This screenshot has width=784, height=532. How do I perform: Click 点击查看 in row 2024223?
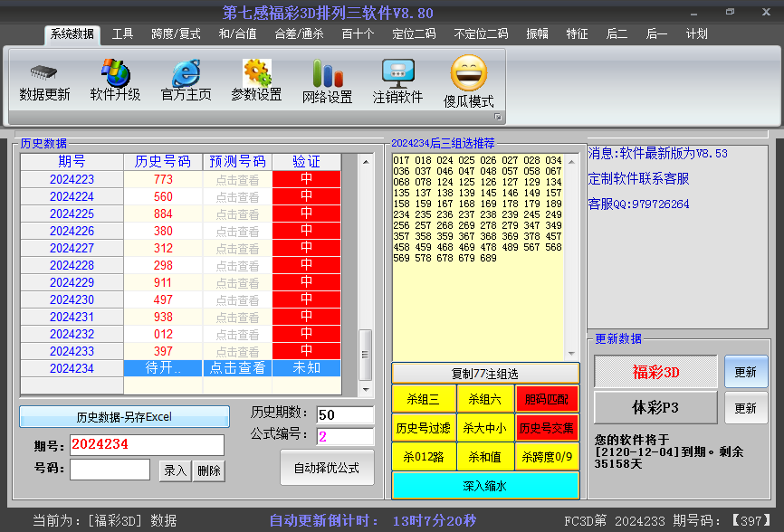pyautogui.click(x=237, y=179)
